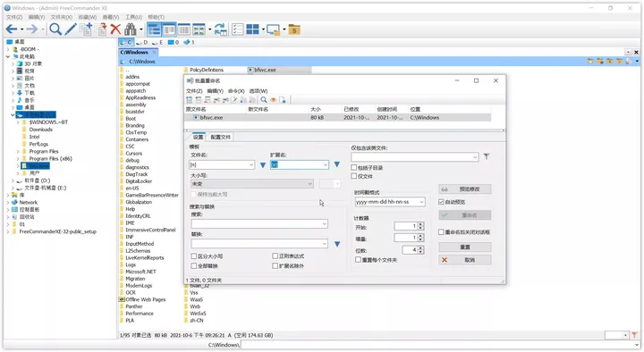Click the blue four-tiles grid icon

pyautogui.click(x=252, y=29)
